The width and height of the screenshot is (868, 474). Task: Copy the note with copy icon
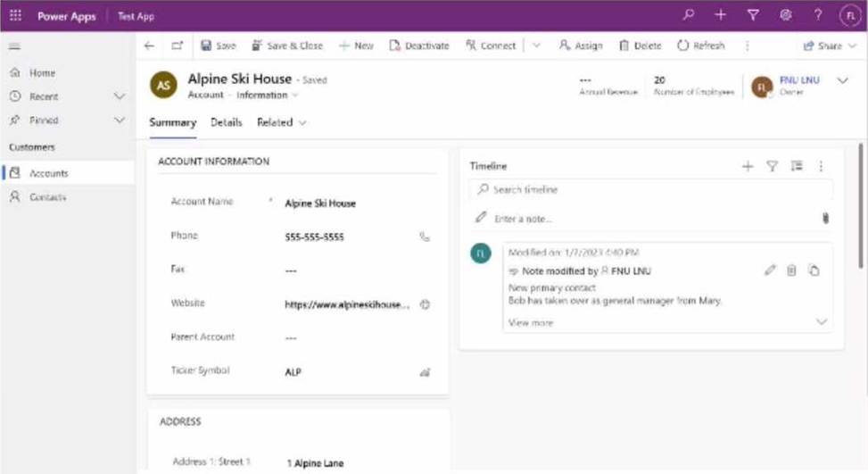[x=814, y=270]
